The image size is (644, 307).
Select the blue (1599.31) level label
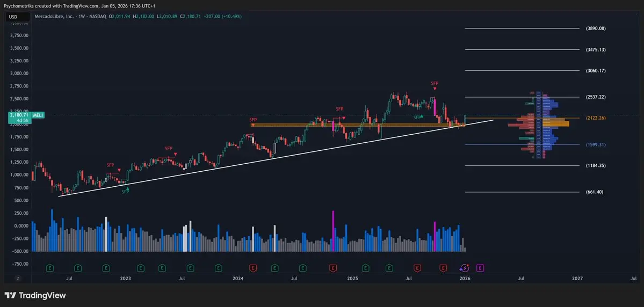pos(596,145)
